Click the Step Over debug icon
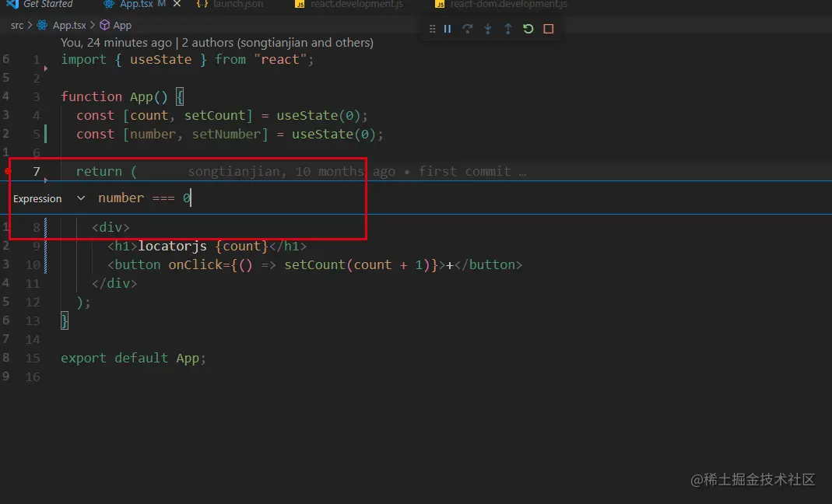Image resolution: width=832 pixels, height=504 pixels. tap(468, 29)
